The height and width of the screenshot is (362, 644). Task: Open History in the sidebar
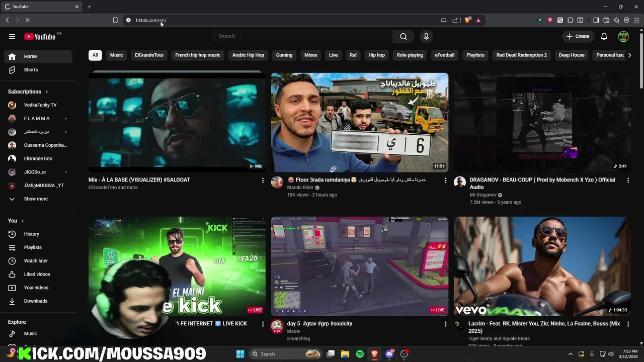click(x=38, y=234)
